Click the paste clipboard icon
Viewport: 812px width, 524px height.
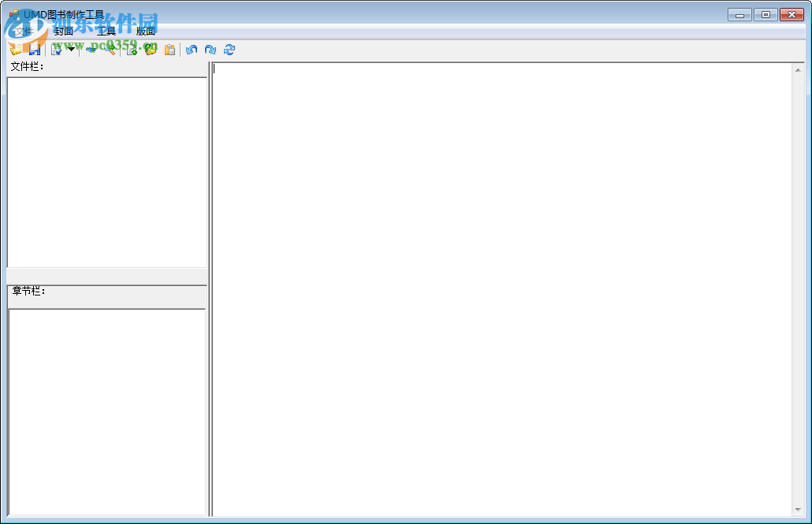169,49
